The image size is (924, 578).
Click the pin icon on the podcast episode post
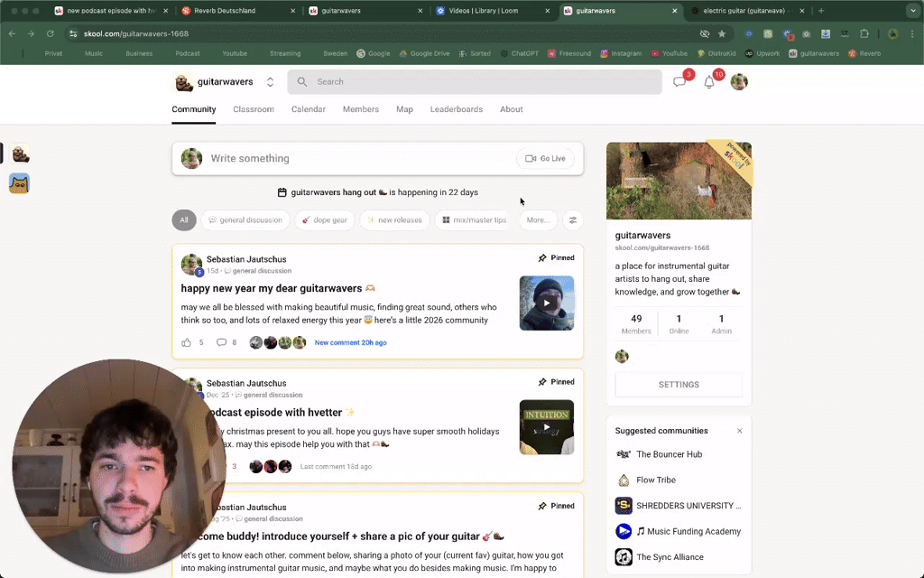point(542,382)
